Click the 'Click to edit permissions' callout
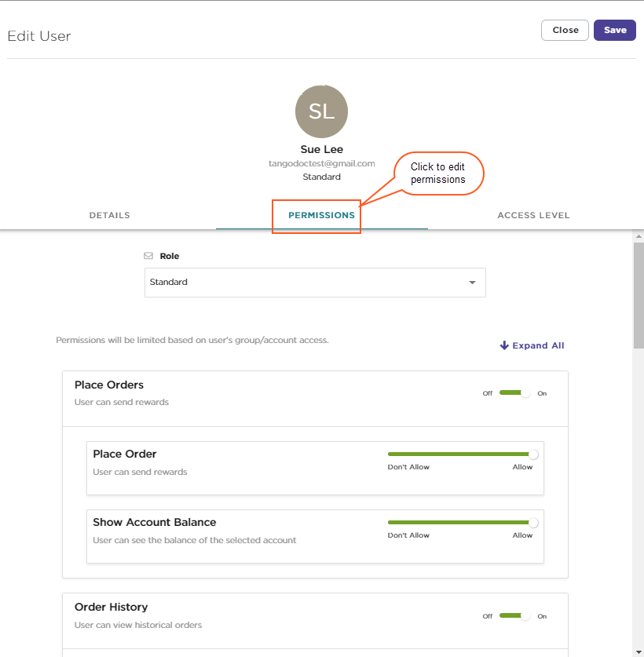The width and height of the screenshot is (644, 657). pyautogui.click(x=438, y=173)
